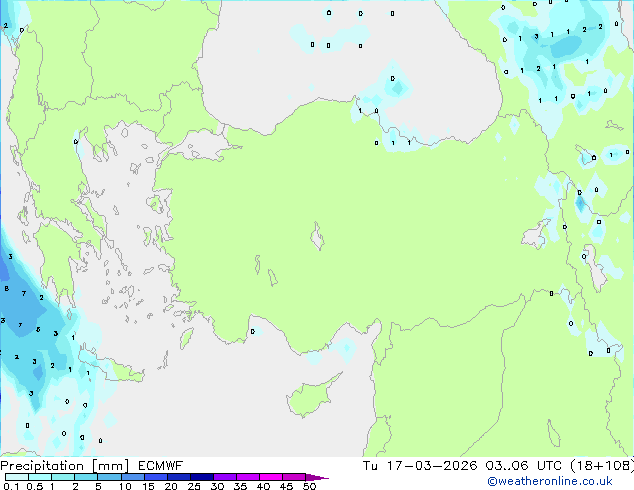This screenshot has height=490, width=634.
Task: Click the '0.5' legend scale value
Action: (34, 486)
